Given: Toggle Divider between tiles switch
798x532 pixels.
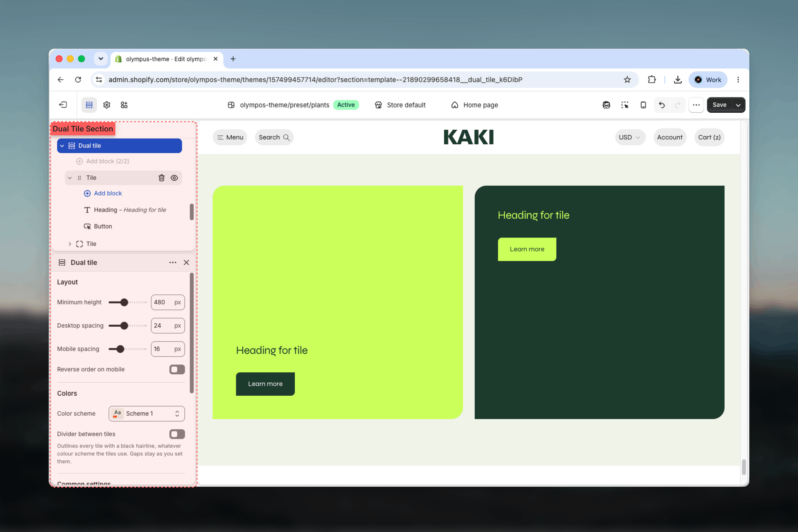Looking at the screenshot, I should (177, 434).
